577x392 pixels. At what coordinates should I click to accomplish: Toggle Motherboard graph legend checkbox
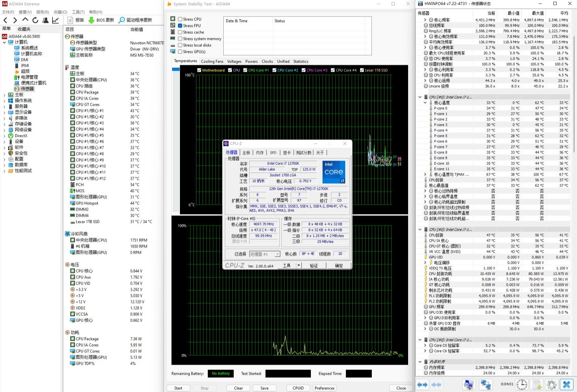[199, 70]
